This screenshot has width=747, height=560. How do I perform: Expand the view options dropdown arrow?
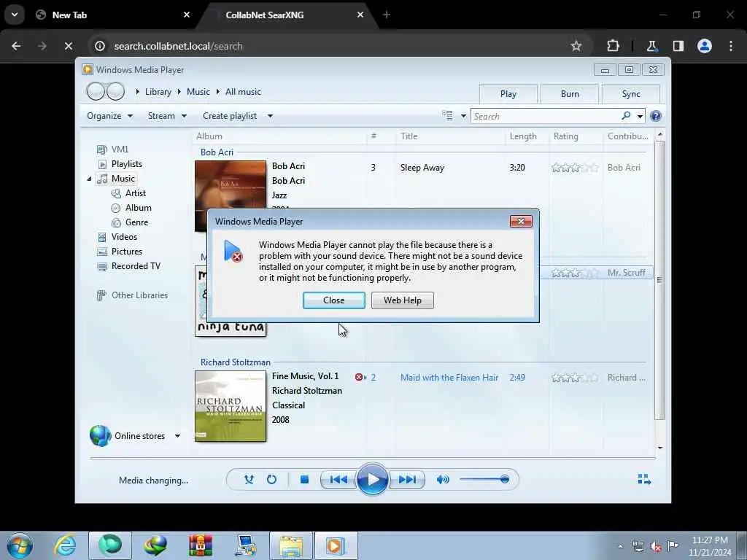463,116
